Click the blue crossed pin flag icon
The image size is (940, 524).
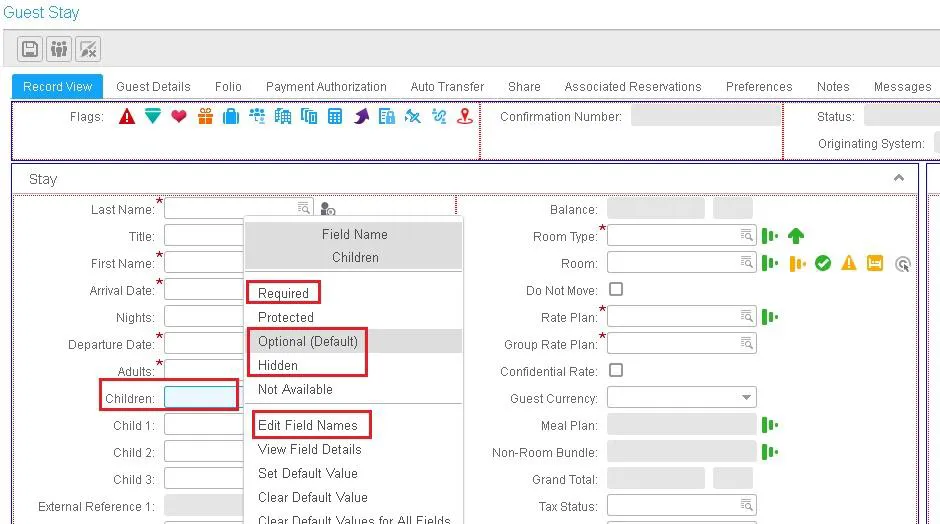[412, 116]
